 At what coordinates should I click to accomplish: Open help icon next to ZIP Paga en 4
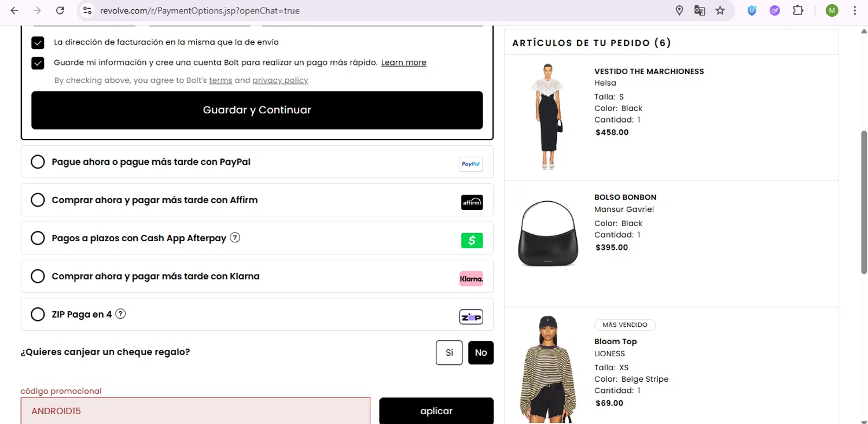(120, 314)
